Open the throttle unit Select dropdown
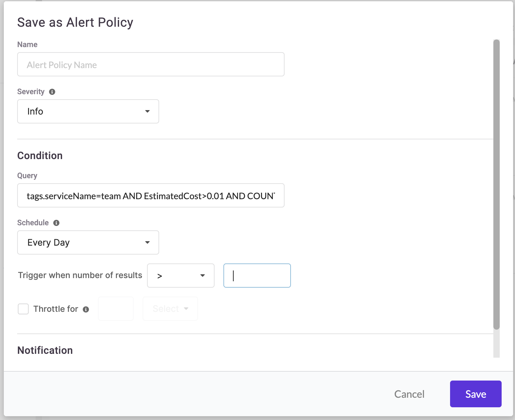This screenshot has width=515, height=420. (x=170, y=309)
